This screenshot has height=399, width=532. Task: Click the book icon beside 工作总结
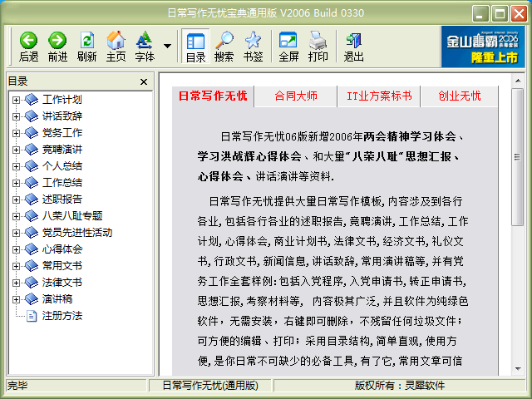pos(32,183)
